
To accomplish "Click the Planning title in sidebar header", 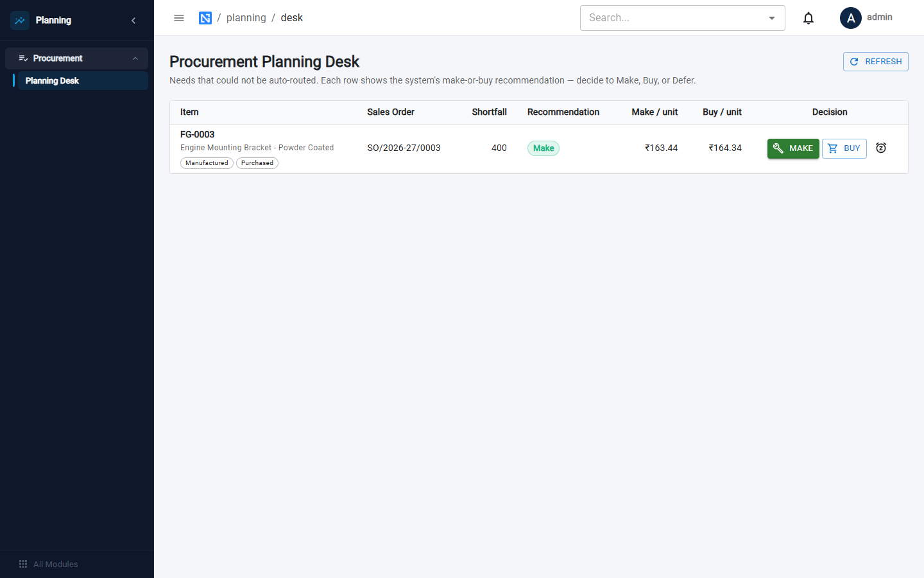I will pyautogui.click(x=53, y=21).
